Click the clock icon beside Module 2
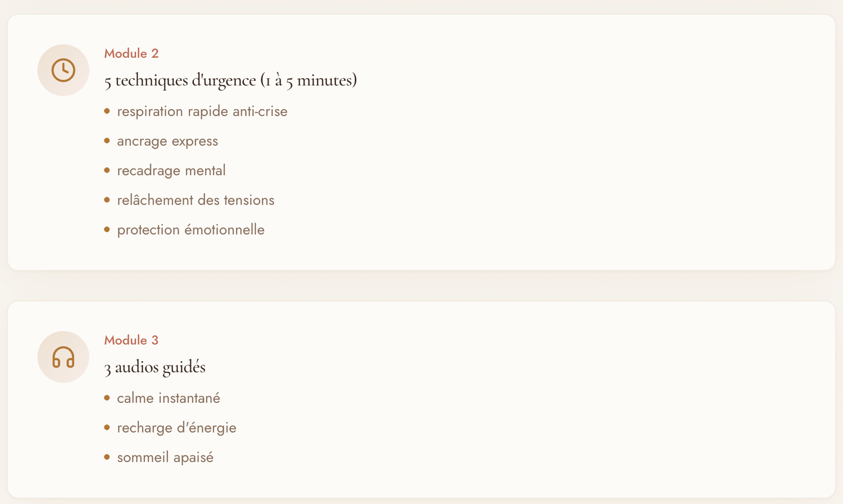Viewport: 843px width, 504px height. (64, 70)
